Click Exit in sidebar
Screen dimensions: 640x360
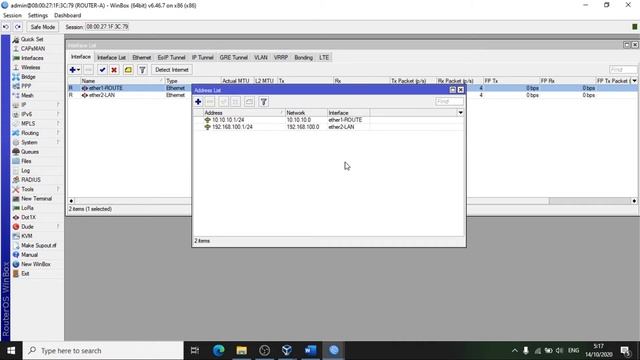coord(25,274)
